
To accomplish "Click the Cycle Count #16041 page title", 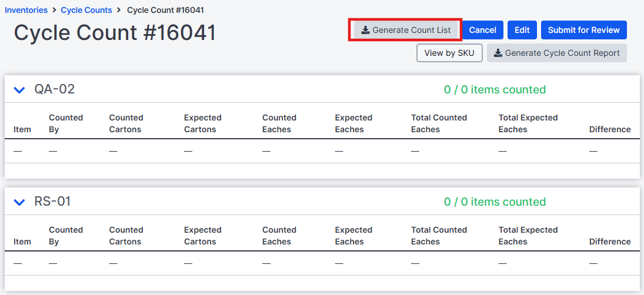I will pyautogui.click(x=115, y=32).
